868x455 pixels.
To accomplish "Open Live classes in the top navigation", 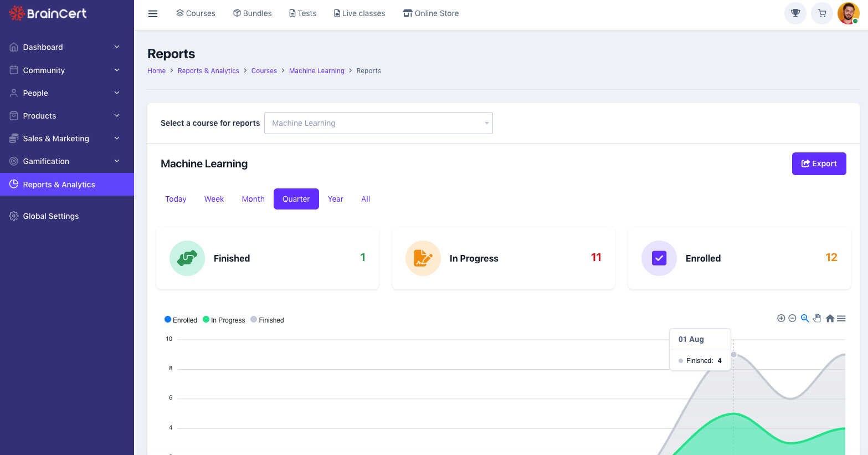I will tap(359, 13).
